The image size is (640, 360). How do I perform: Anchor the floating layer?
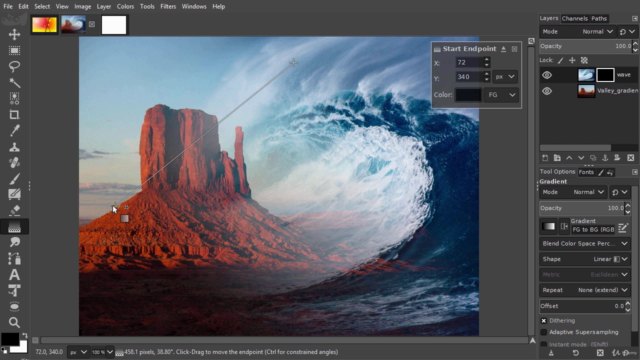point(605,158)
